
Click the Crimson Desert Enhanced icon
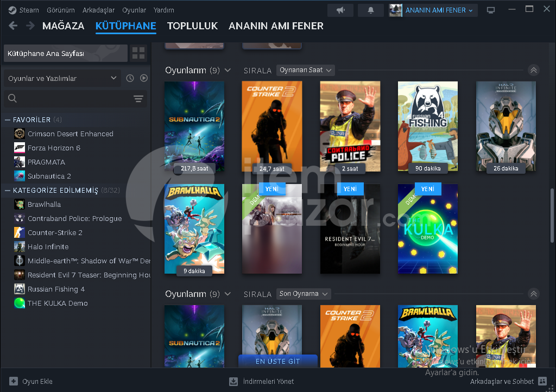pos(20,134)
